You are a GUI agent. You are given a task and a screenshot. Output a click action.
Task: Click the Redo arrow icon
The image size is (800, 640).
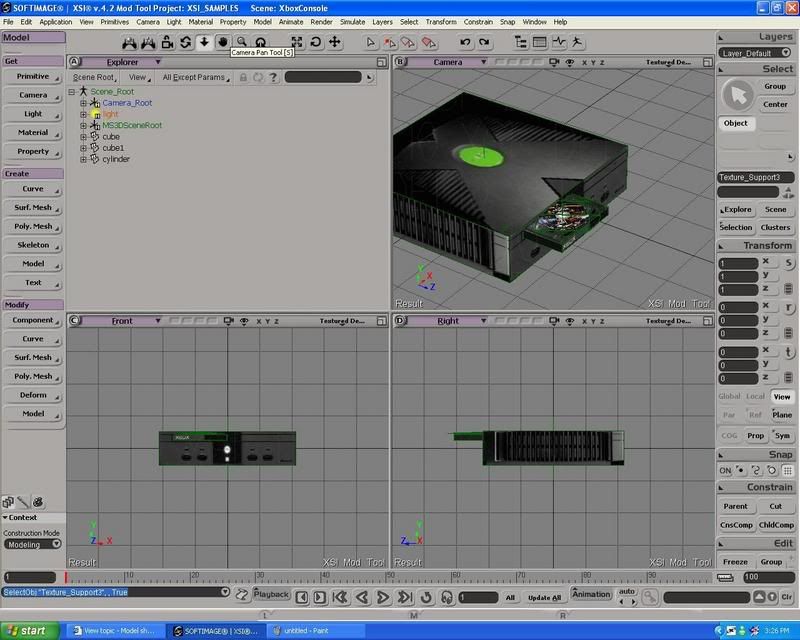click(484, 42)
